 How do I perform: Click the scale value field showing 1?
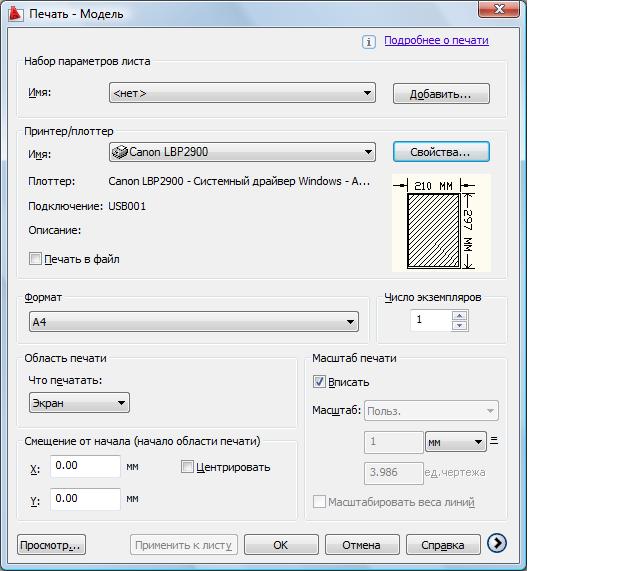[x=393, y=442]
